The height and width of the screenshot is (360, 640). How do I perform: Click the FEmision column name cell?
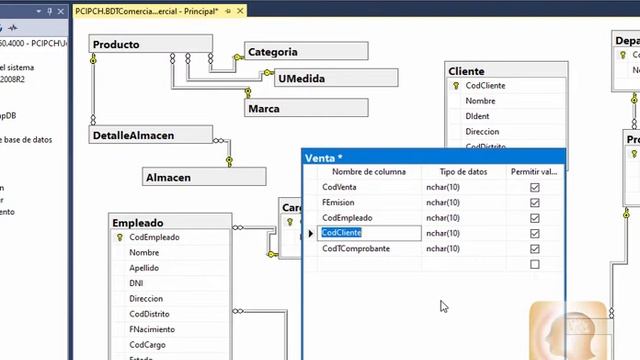pyautogui.click(x=369, y=202)
